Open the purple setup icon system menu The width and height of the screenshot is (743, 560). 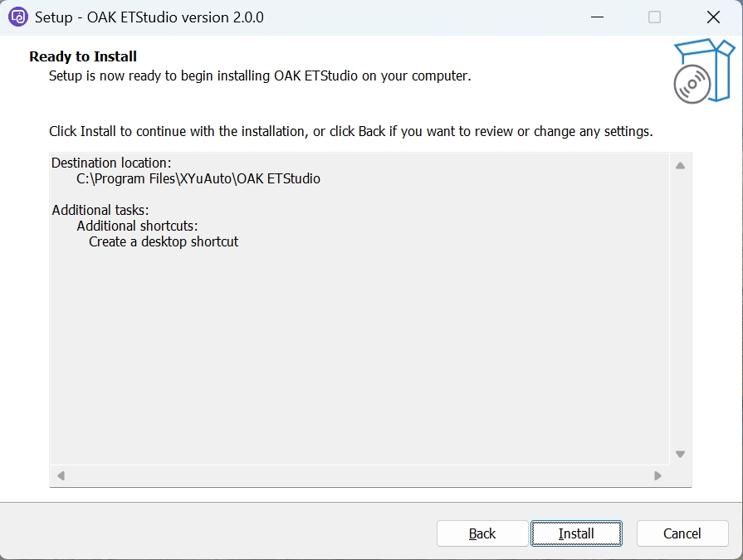pos(18,17)
